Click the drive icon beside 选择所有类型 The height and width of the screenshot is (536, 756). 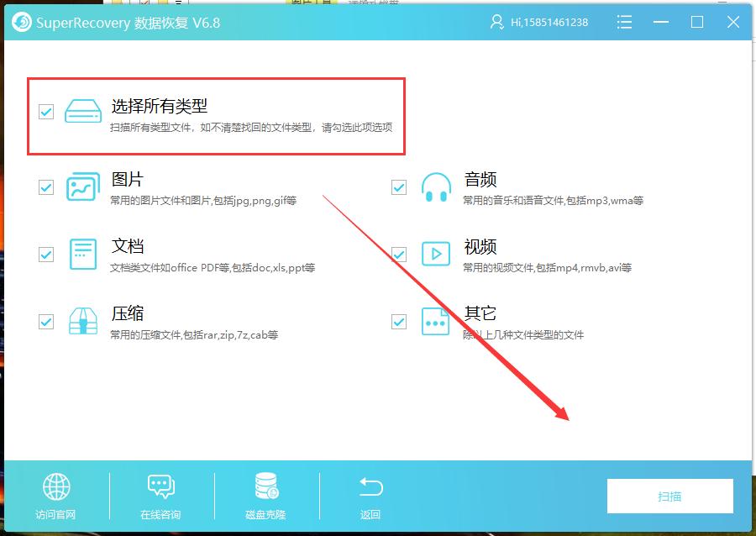(82, 110)
